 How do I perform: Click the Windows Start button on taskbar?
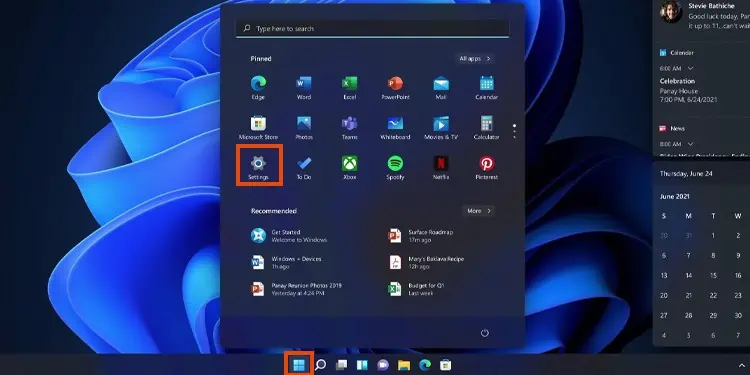pyautogui.click(x=299, y=365)
